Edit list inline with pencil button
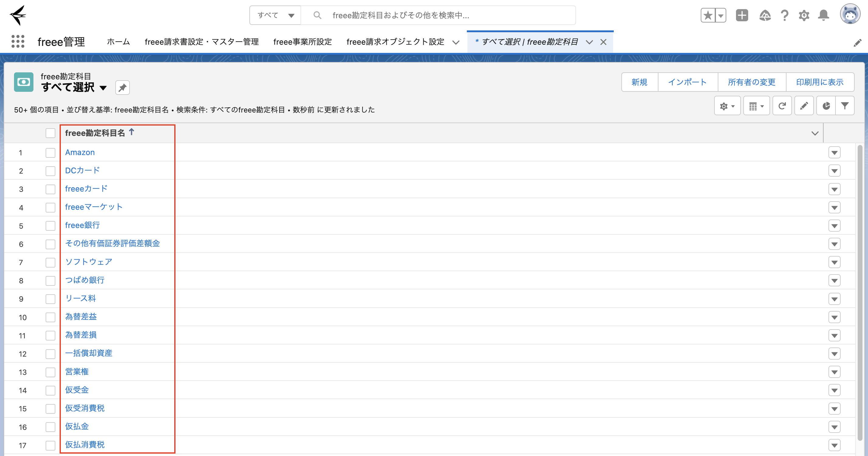Viewport: 868px width, 456px height. [x=804, y=106]
